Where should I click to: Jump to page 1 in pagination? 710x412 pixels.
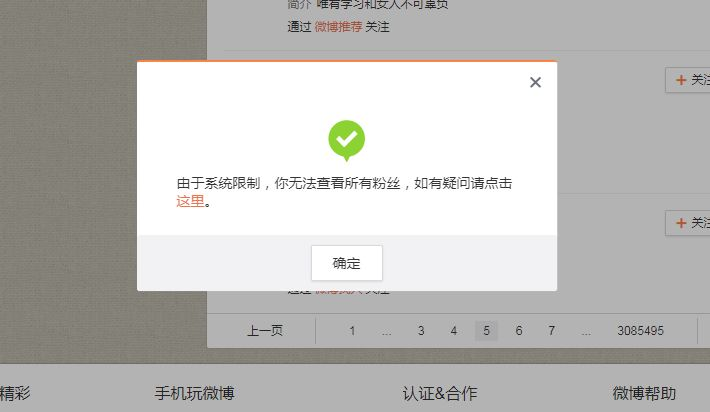(x=352, y=331)
